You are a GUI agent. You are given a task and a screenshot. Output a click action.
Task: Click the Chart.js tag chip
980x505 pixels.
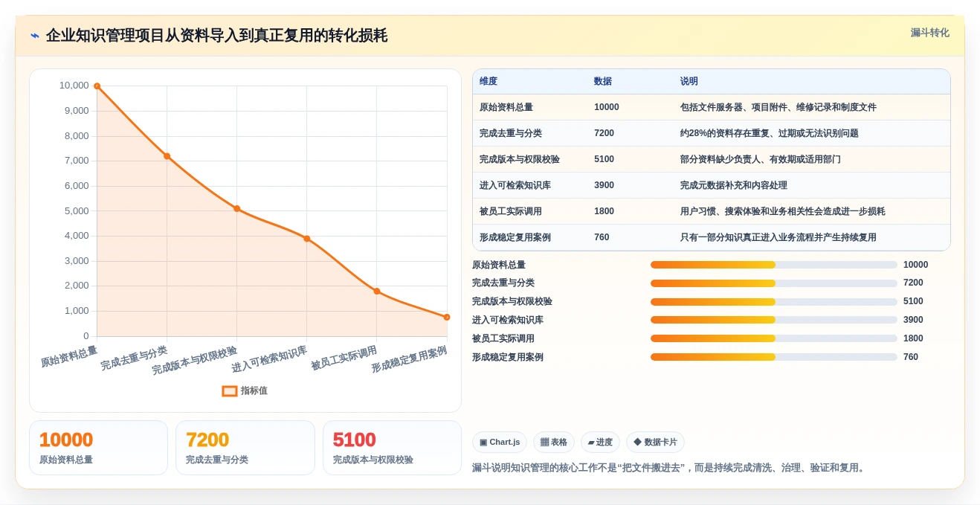click(x=500, y=443)
